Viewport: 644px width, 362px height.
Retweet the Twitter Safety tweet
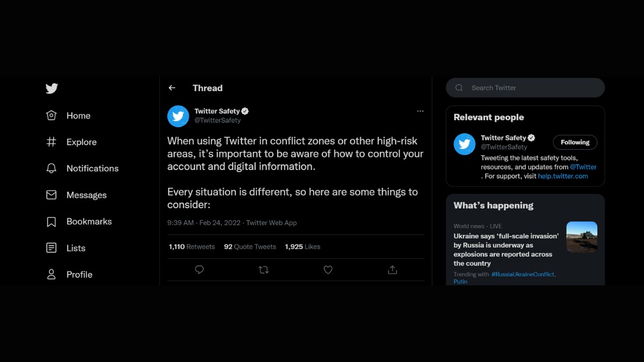click(x=264, y=270)
